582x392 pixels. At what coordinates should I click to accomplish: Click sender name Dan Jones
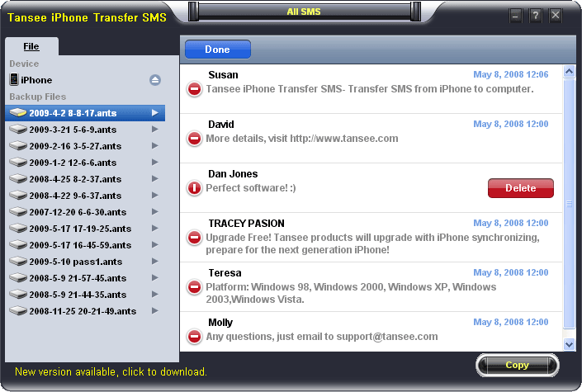(x=233, y=174)
